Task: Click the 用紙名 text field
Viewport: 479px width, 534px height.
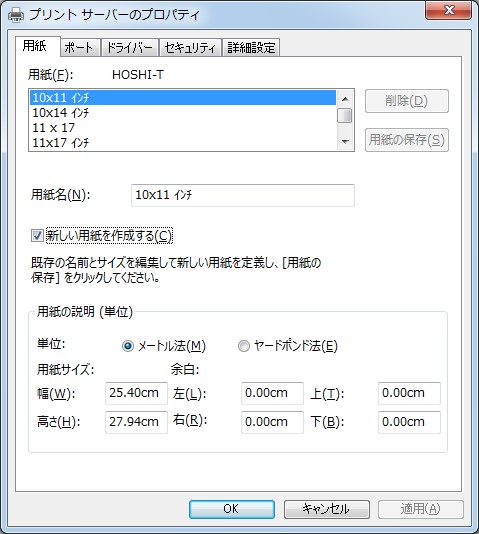Action: [x=243, y=195]
